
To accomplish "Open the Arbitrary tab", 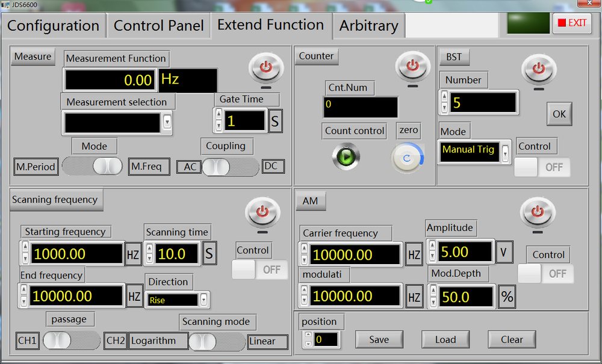I will (368, 25).
